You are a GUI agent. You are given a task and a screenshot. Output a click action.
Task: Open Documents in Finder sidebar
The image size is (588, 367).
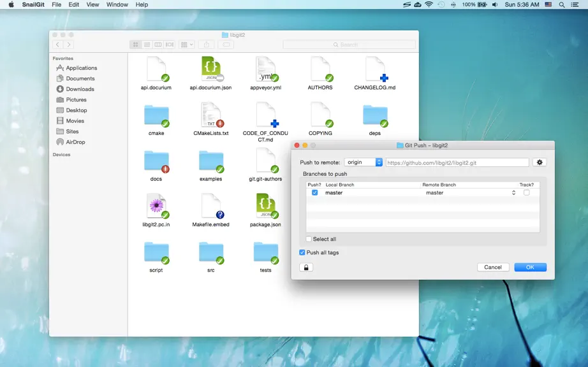75,78
